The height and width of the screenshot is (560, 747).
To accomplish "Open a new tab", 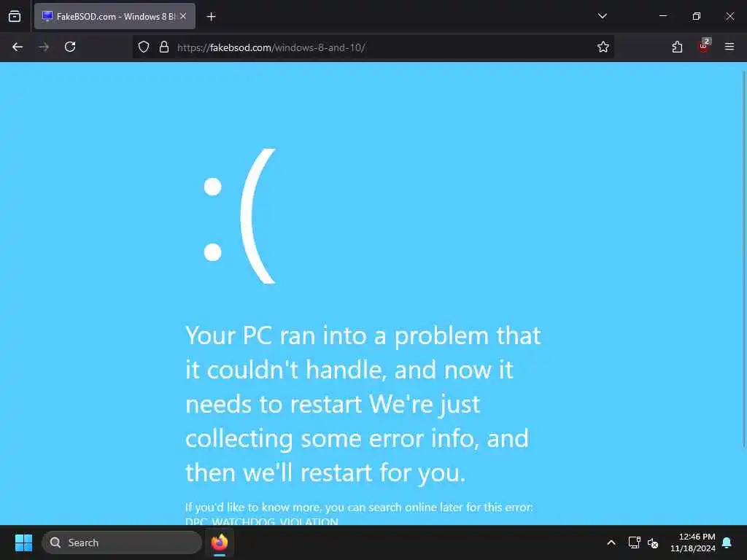I will [x=211, y=17].
